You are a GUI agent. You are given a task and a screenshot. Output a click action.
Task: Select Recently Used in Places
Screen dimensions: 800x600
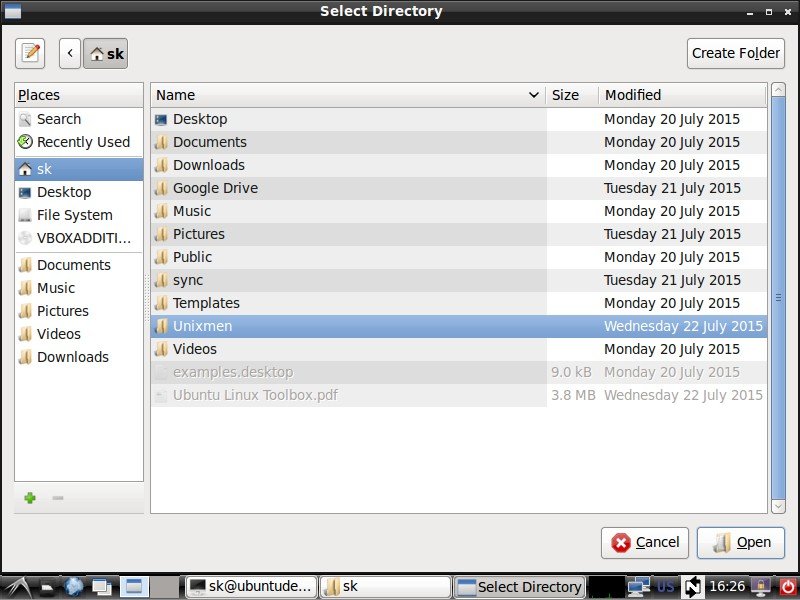click(79, 142)
